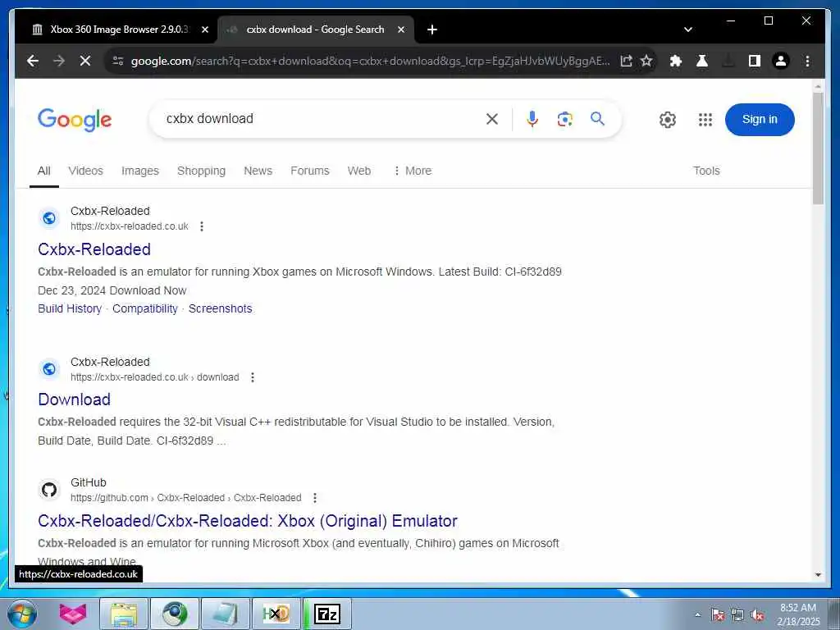Screen dimensions: 840x630
Task: Clear the search box text
Action: 492,119
